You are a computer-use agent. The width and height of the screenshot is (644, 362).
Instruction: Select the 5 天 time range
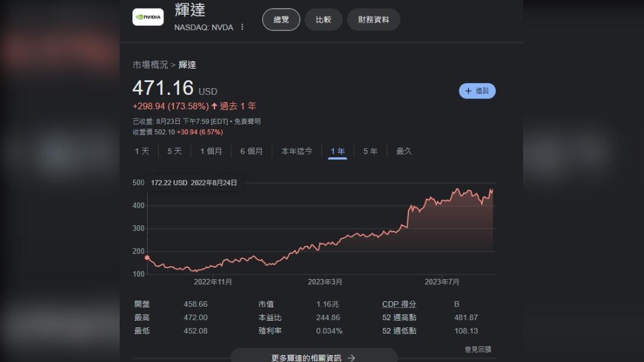[x=174, y=151]
